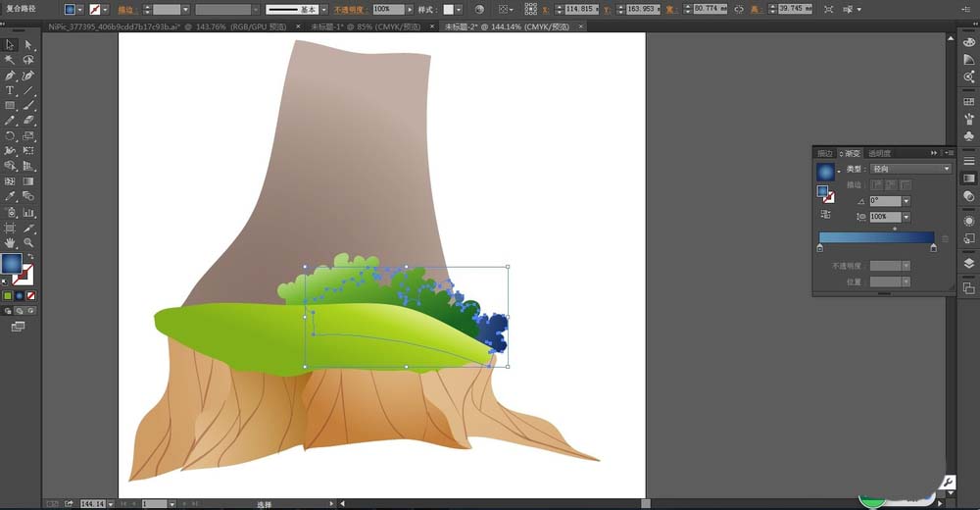Select the Magic Wand tool
This screenshot has height=510, width=980.
pyautogui.click(x=10, y=60)
